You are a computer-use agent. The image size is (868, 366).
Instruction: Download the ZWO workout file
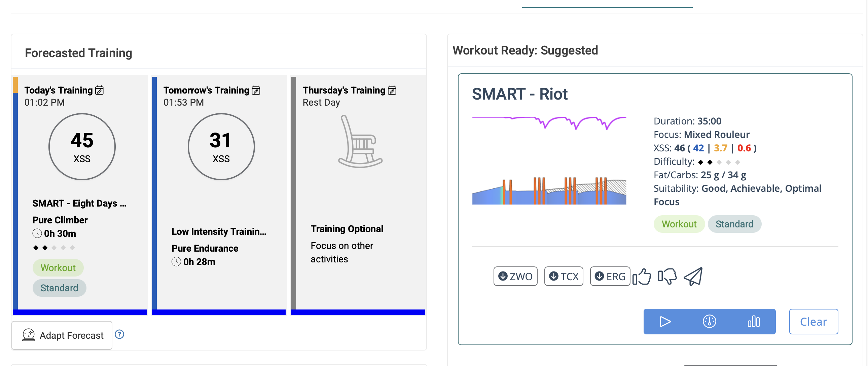[x=515, y=277]
